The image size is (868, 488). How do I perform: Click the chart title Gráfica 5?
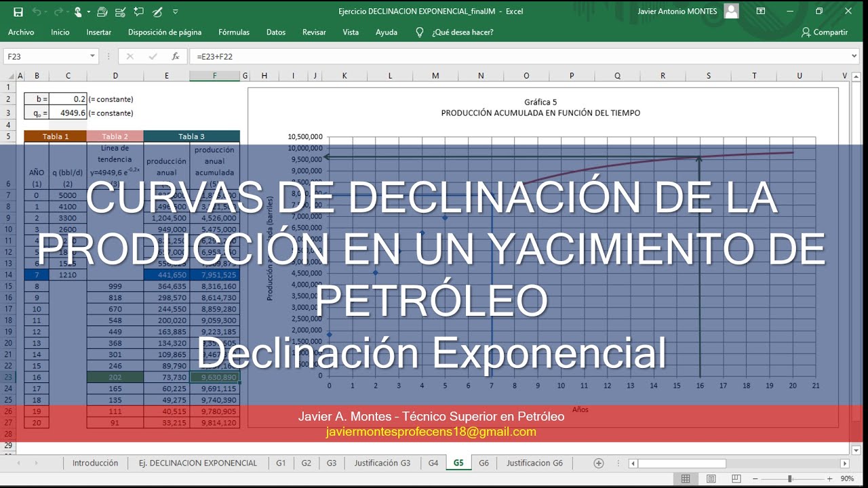(540, 102)
